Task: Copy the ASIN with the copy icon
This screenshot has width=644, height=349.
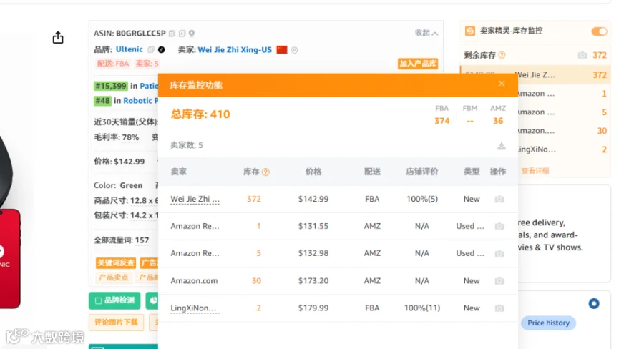Action: 172,34
